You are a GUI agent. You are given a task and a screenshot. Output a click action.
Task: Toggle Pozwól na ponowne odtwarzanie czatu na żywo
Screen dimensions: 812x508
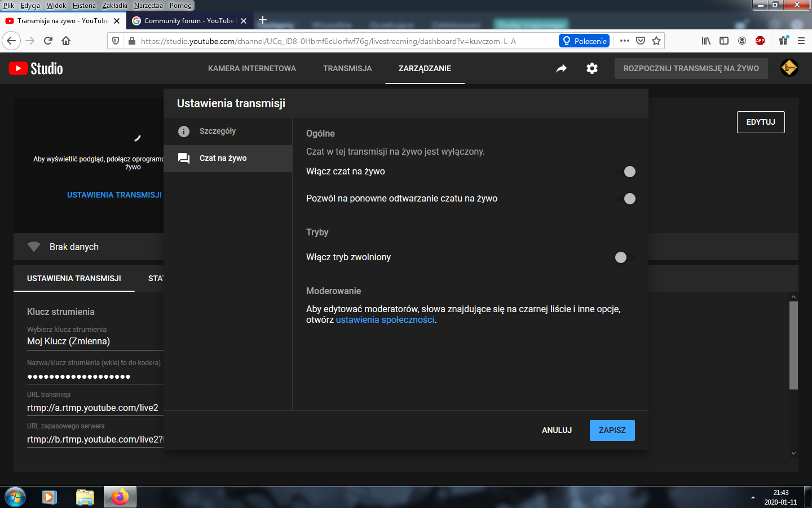(625, 199)
